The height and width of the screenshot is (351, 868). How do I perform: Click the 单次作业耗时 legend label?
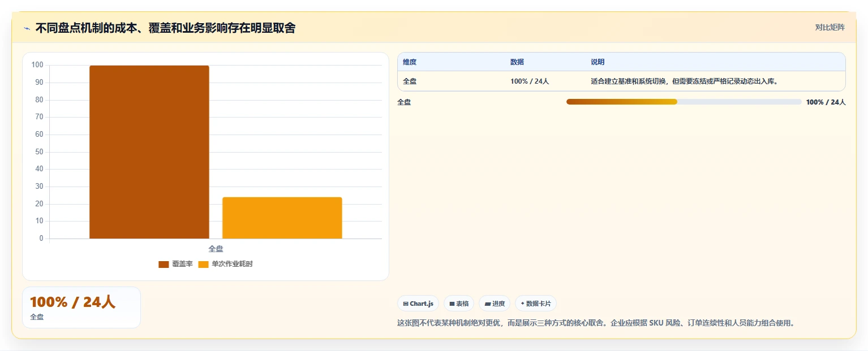click(x=232, y=265)
